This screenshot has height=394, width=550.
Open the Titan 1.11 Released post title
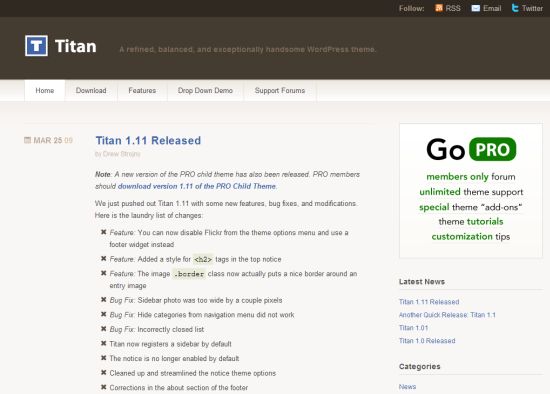(148, 140)
